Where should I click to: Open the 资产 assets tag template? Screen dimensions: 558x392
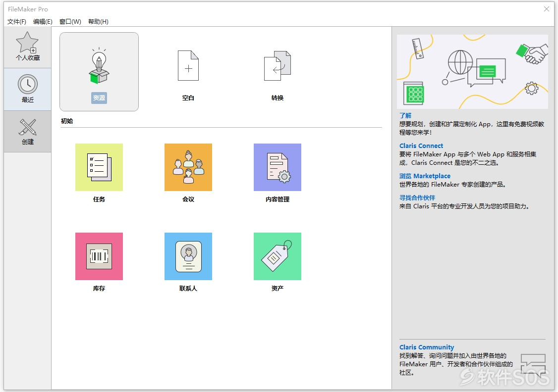(x=277, y=256)
